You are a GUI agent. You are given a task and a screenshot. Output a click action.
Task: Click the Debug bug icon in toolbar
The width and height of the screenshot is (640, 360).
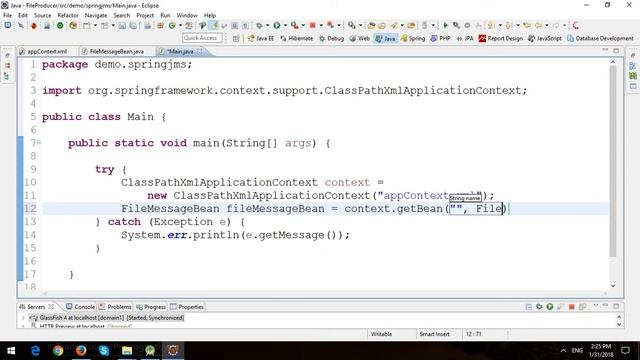259,25
